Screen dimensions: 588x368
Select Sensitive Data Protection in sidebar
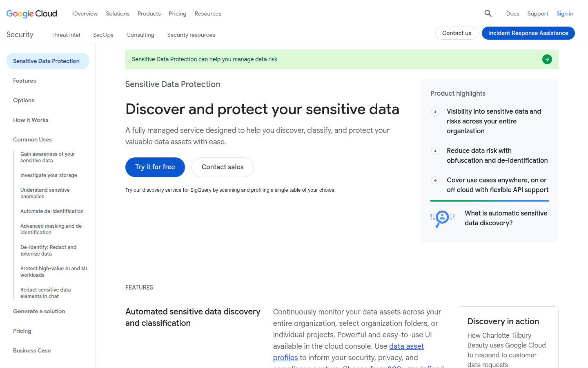click(x=48, y=61)
